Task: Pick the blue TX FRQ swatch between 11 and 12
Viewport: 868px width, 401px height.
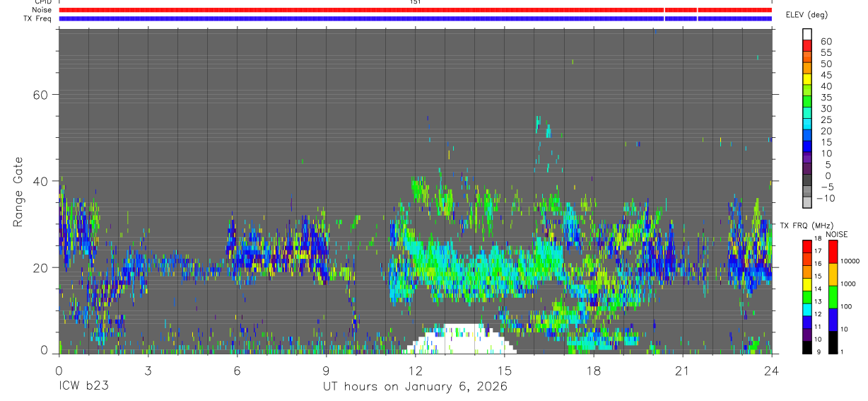Action: coord(807,322)
